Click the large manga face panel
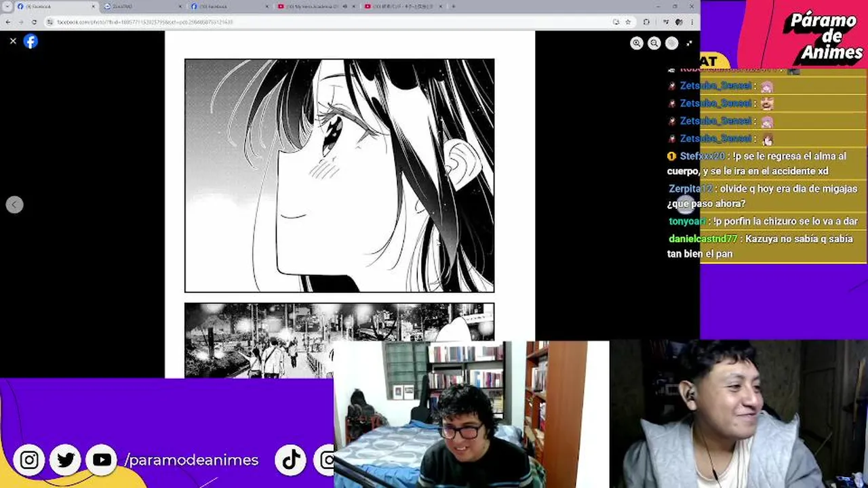Viewport: 868px width, 488px height. coord(339,176)
